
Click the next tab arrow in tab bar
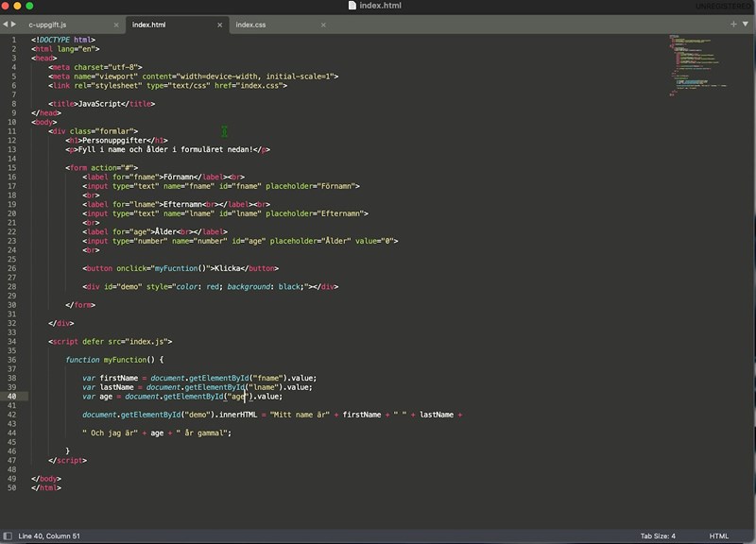13,24
